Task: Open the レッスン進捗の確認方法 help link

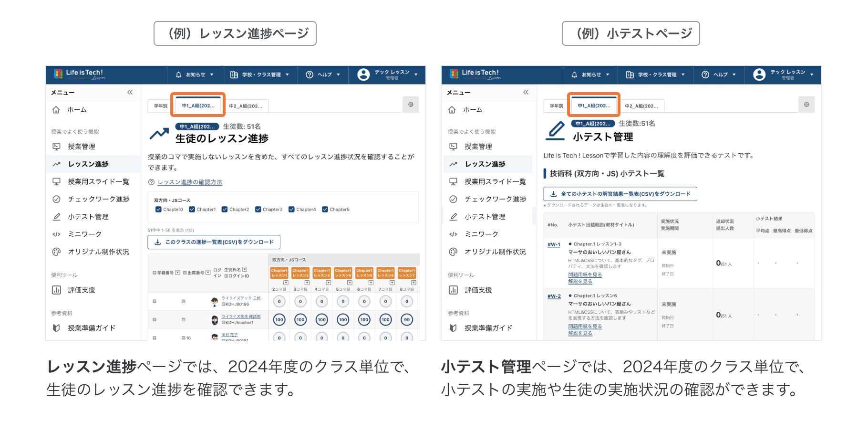Action: click(190, 182)
